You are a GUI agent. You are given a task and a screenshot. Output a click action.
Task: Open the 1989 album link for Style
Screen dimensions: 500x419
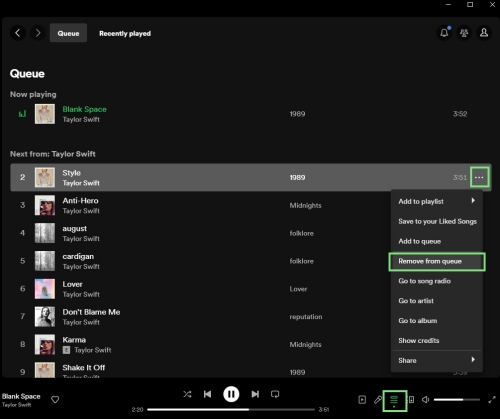point(297,177)
